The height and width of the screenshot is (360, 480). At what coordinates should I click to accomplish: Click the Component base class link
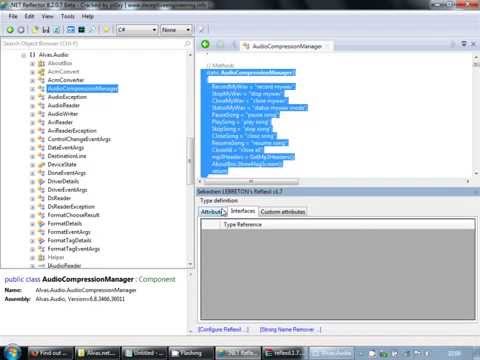[157, 279]
